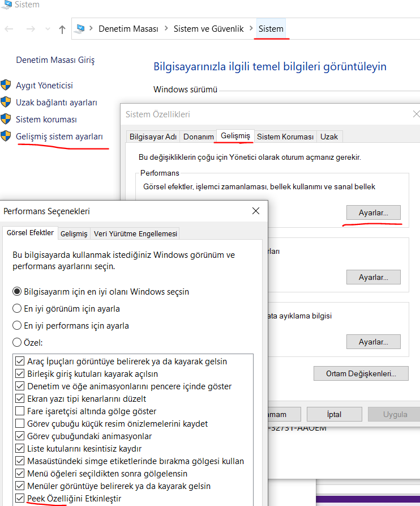Open Aygıt Yöneticisi link
420x506 pixels.
tap(45, 86)
